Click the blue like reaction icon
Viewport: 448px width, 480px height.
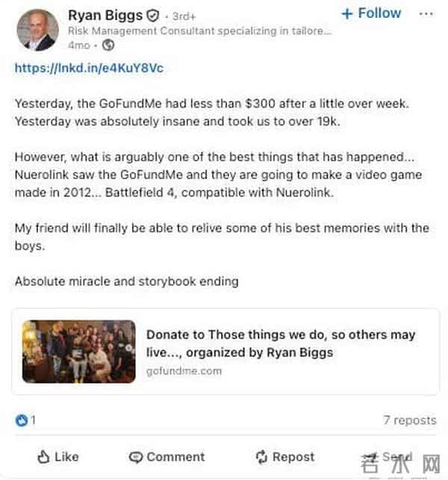[x=21, y=420]
